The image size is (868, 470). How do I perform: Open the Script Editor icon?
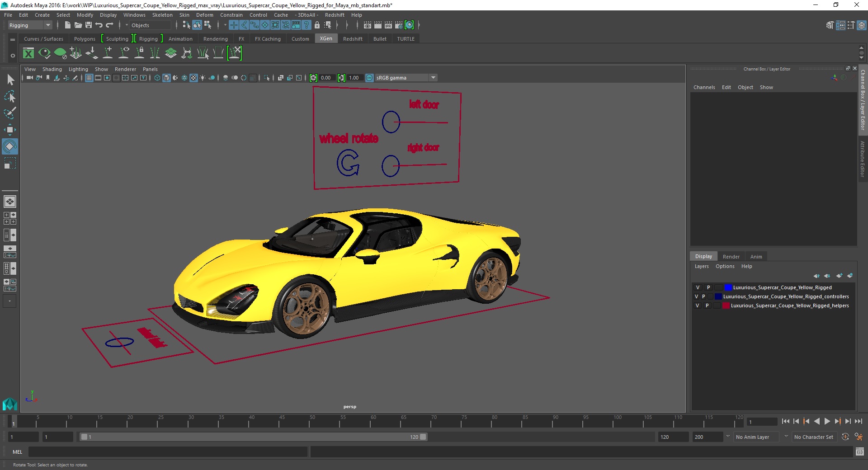tap(860, 451)
